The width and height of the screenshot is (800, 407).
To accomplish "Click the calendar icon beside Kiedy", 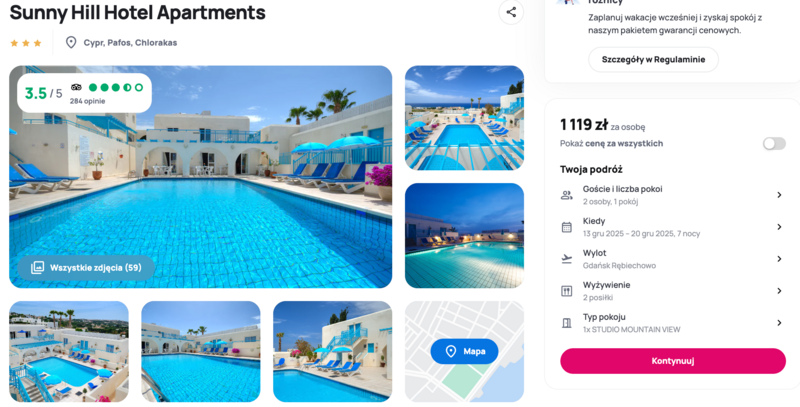I will [566, 227].
